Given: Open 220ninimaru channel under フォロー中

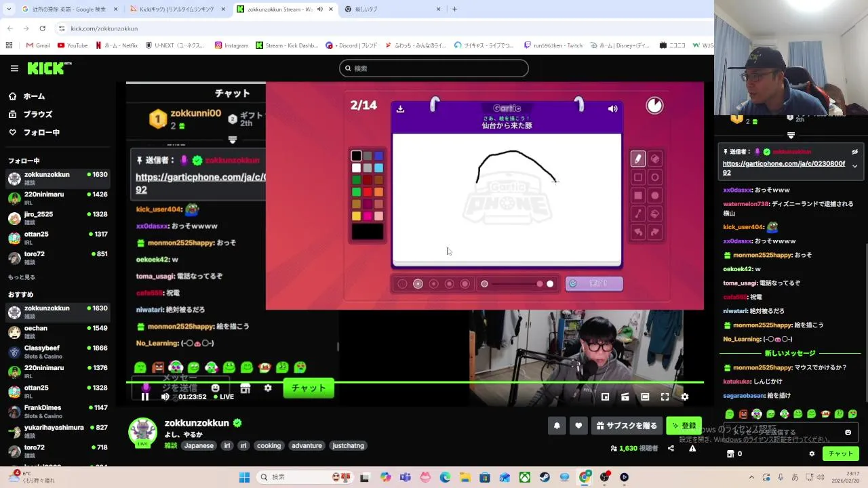Looking at the screenshot, I should tap(57, 198).
